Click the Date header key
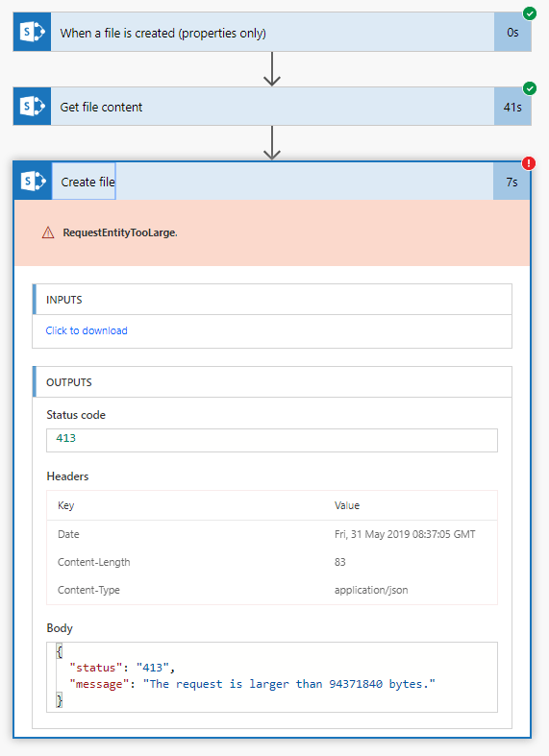Image resolution: width=549 pixels, height=756 pixels. 68,534
